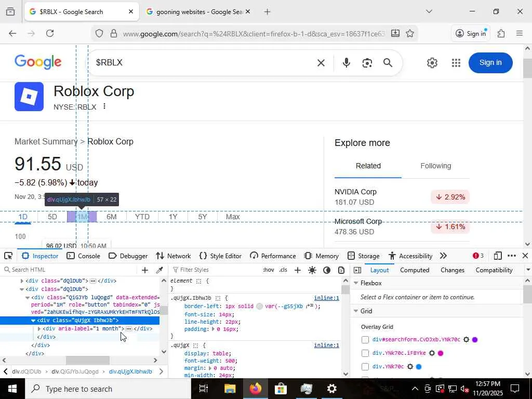Click the Filter Styles input field

216,270
